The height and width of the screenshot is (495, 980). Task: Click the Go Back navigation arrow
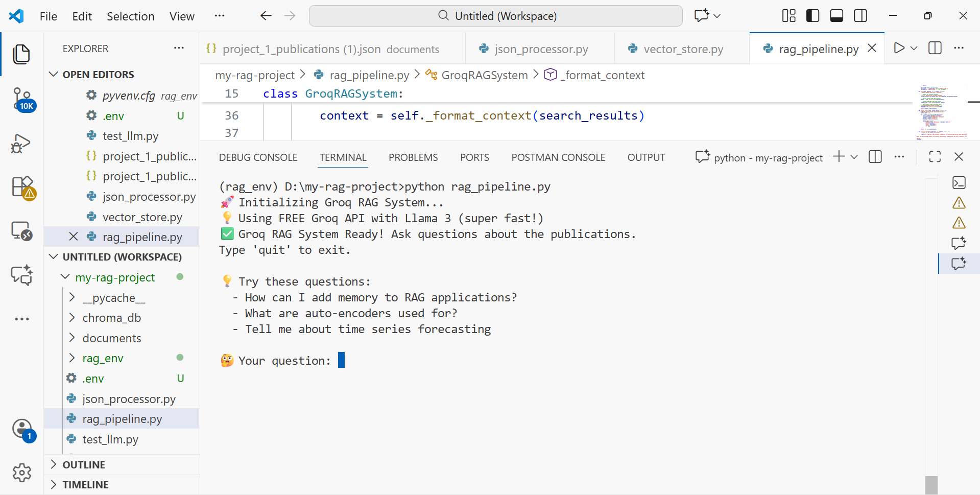[x=266, y=15]
